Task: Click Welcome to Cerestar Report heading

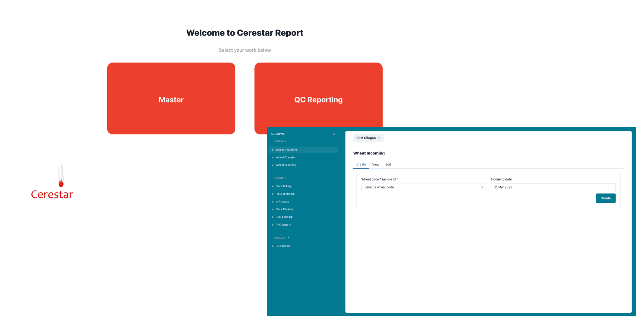Action: [x=245, y=33]
